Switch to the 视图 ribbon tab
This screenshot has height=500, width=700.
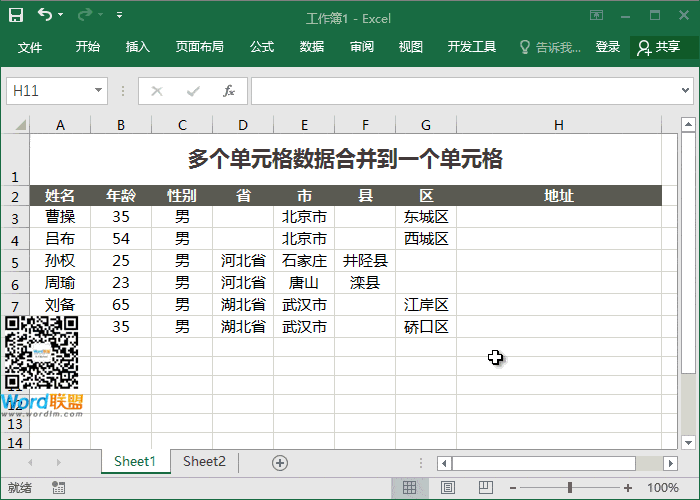(x=411, y=46)
